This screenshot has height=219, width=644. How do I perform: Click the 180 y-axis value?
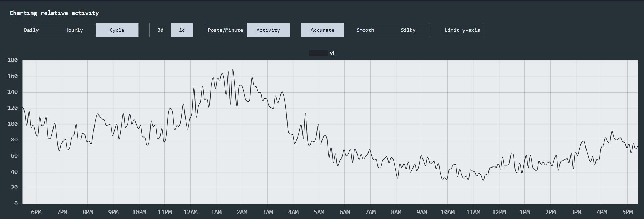pyautogui.click(x=12, y=60)
